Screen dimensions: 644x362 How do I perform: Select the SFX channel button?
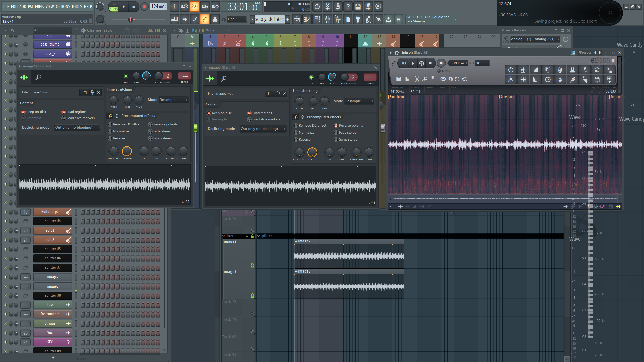coord(53,342)
